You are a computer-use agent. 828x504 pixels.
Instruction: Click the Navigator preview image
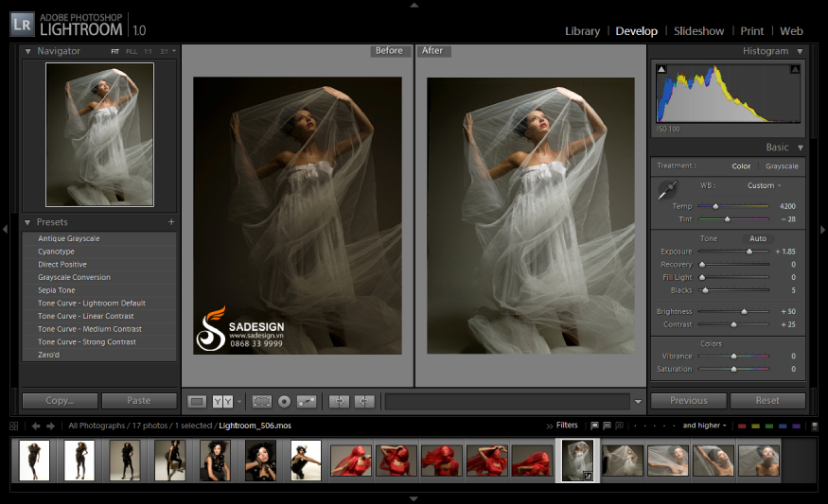click(99, 134)
